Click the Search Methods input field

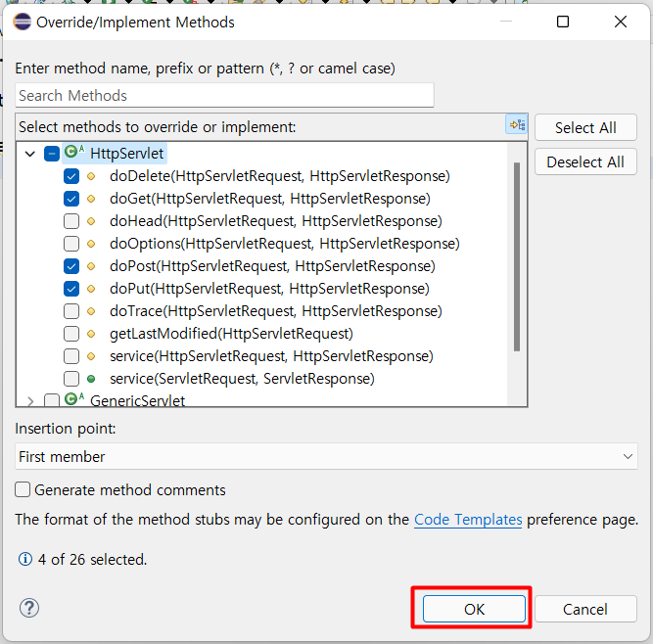[x=224, y=95]
